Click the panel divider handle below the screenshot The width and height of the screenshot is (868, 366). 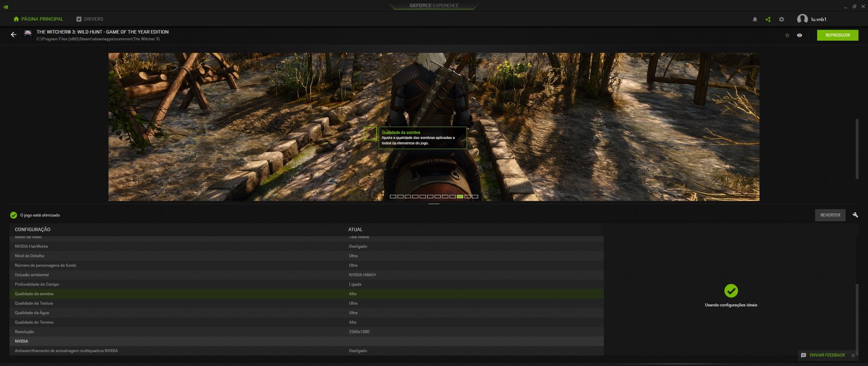434,204
